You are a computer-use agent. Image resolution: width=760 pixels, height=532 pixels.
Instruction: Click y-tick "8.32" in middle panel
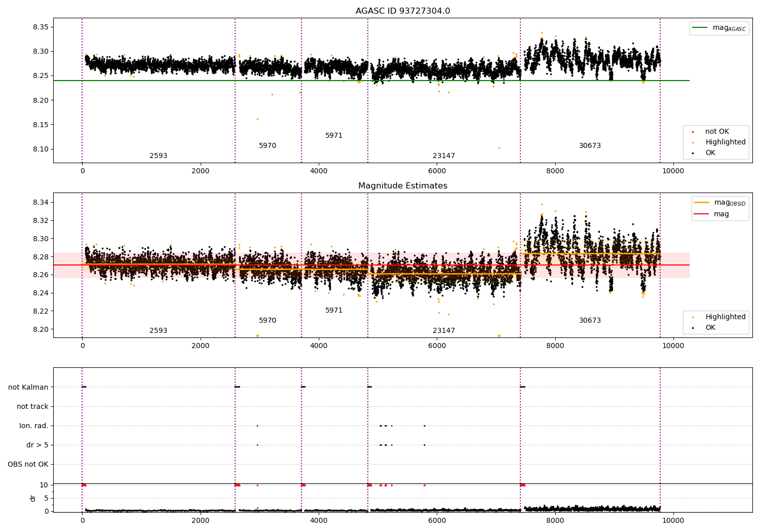click(x=41, y=221)
